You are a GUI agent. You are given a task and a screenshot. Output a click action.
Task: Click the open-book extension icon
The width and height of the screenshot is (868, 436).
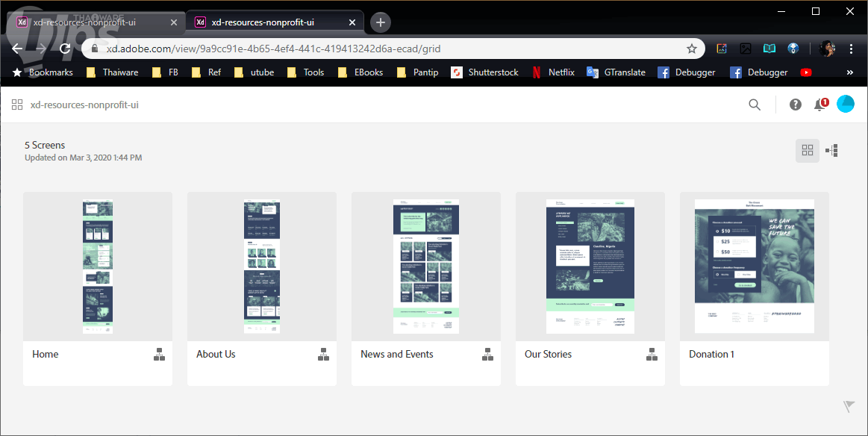769,49
